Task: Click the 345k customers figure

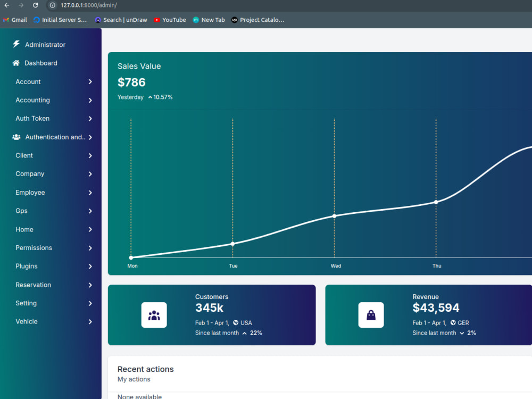Action: click(x=209, y=307)
